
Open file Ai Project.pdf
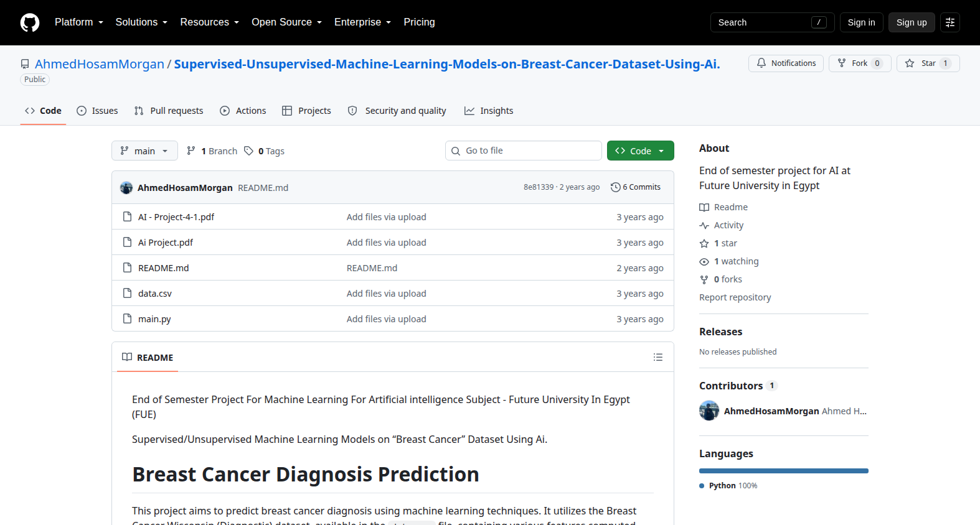pos(166,243)
